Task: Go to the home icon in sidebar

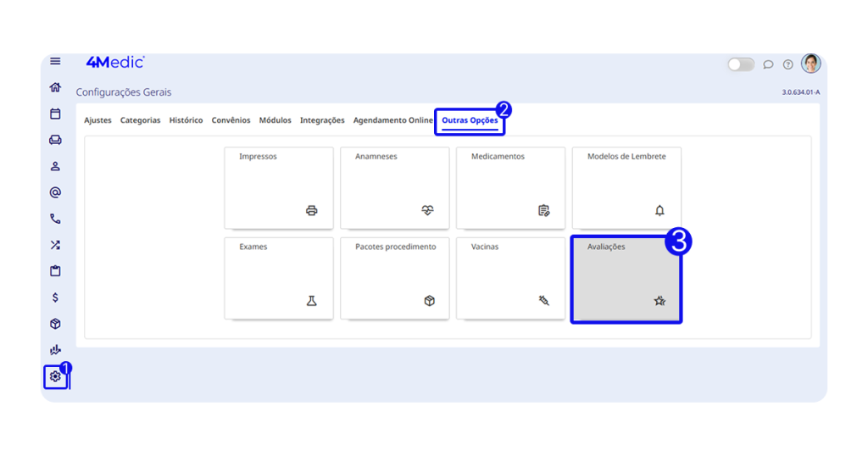Action: click(x=55, y=87)
